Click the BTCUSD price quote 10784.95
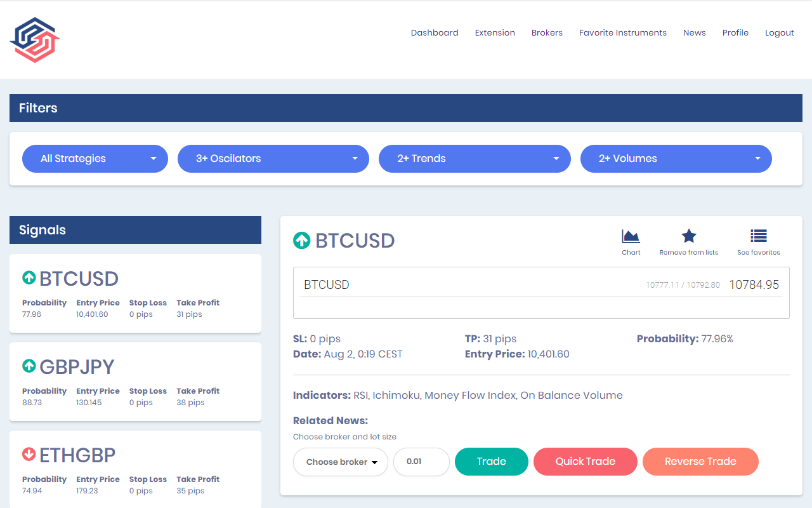This screenshot has height=508, width=812. pyautogui.click(x=754, y=285)
